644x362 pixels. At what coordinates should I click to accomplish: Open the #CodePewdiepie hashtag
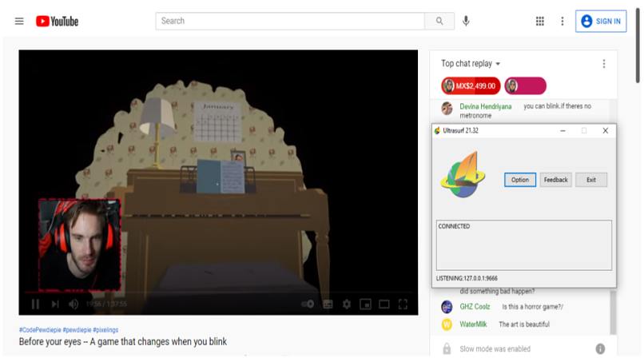click(40, 330)
